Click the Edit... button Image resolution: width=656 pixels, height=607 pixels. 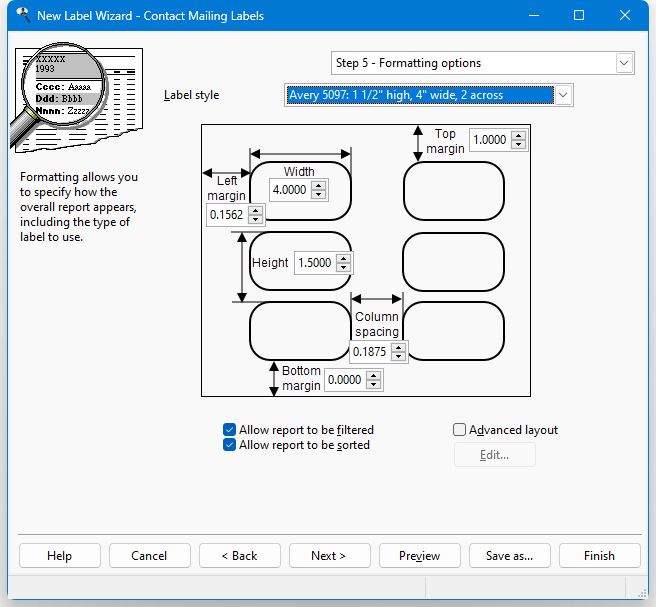495,455
